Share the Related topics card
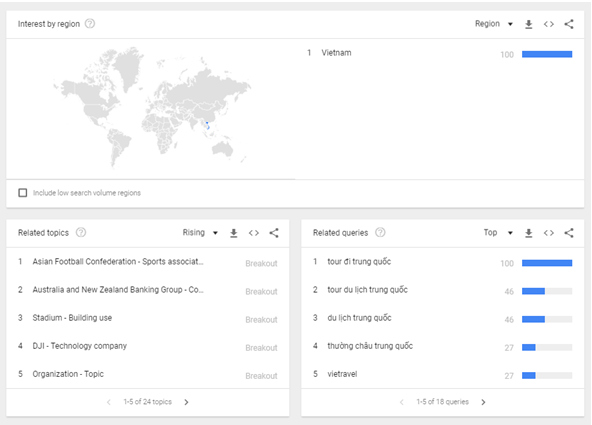The width and height of the screenshot is (592, 425). click(274, 233)
